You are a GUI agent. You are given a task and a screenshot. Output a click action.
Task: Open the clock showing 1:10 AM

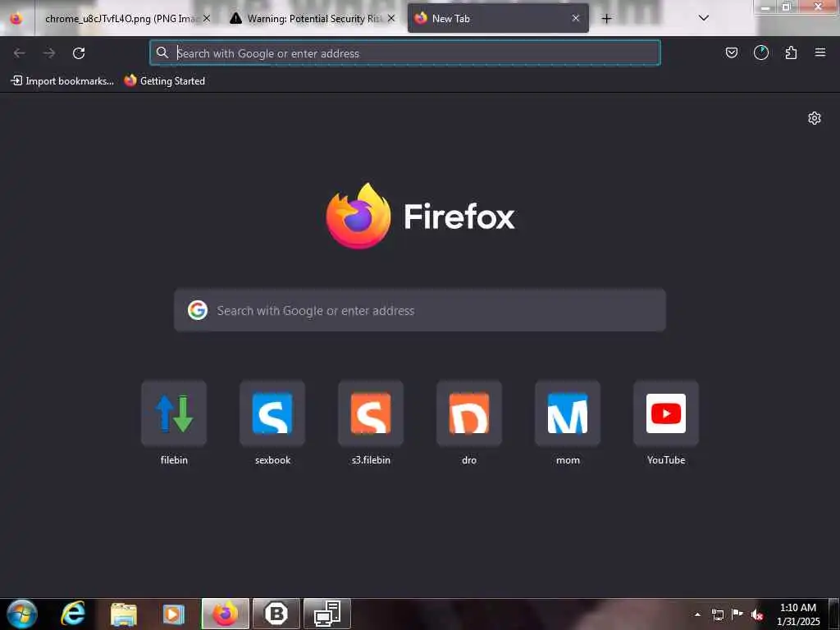point(798,614)
